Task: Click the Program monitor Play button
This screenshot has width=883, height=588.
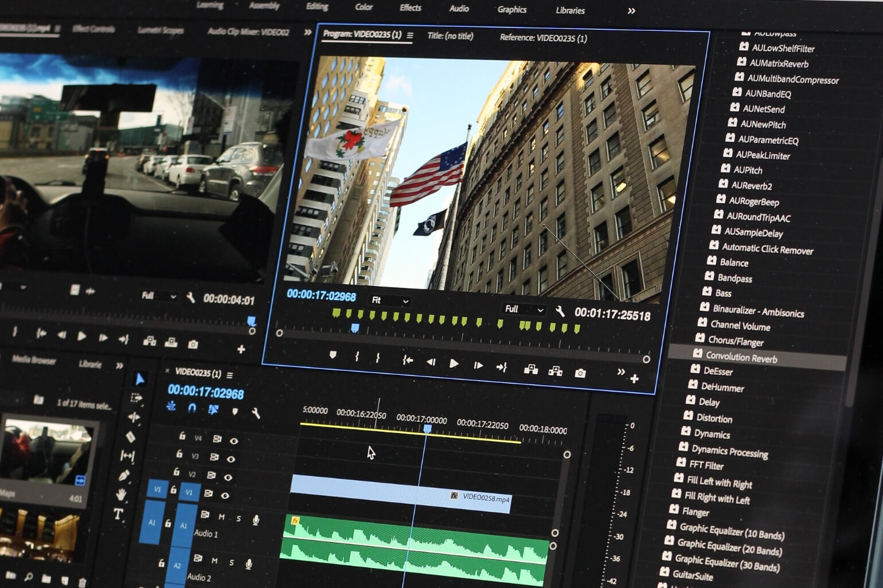Action: pyautogui.click(x=454, y=363)
